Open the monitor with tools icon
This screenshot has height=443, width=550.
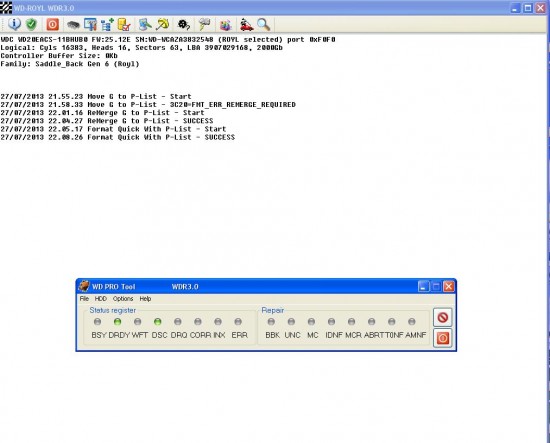pos(90,25)
